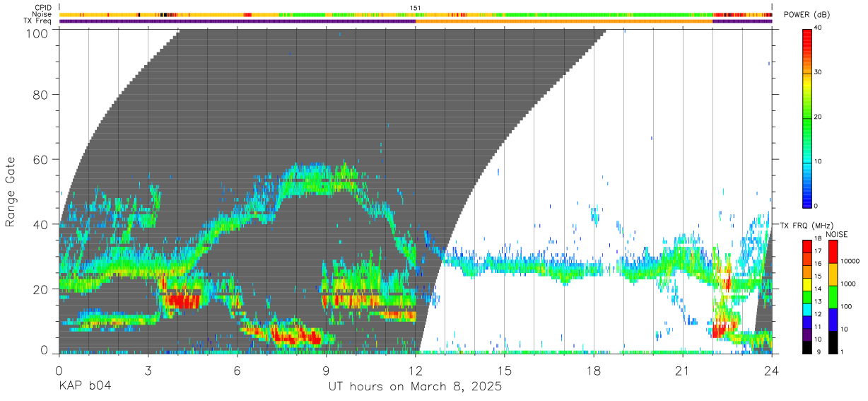Click the y-axis tick label '60'
868x401 pixels.
click(40, 159)
